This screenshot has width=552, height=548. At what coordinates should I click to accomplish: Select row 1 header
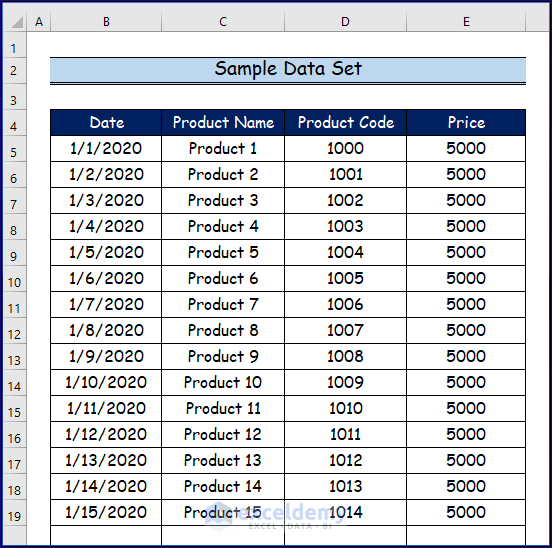pyautogui.click(x=14, y=45)
